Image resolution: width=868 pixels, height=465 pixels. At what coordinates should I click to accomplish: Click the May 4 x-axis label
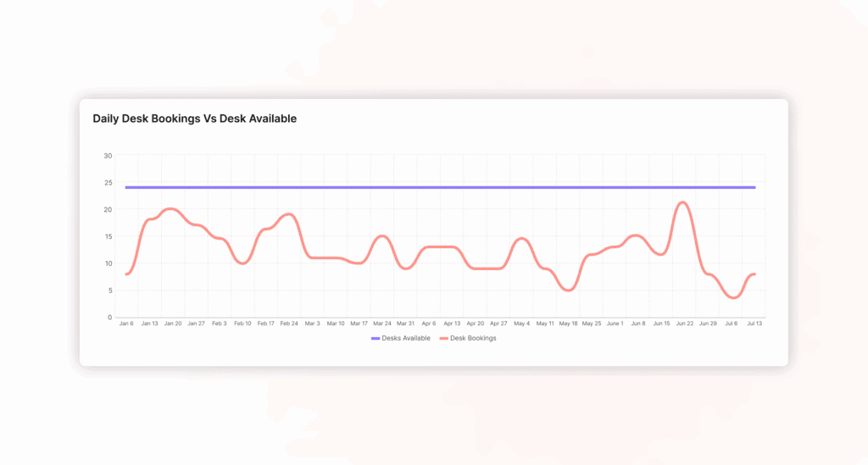click(521, 324)
